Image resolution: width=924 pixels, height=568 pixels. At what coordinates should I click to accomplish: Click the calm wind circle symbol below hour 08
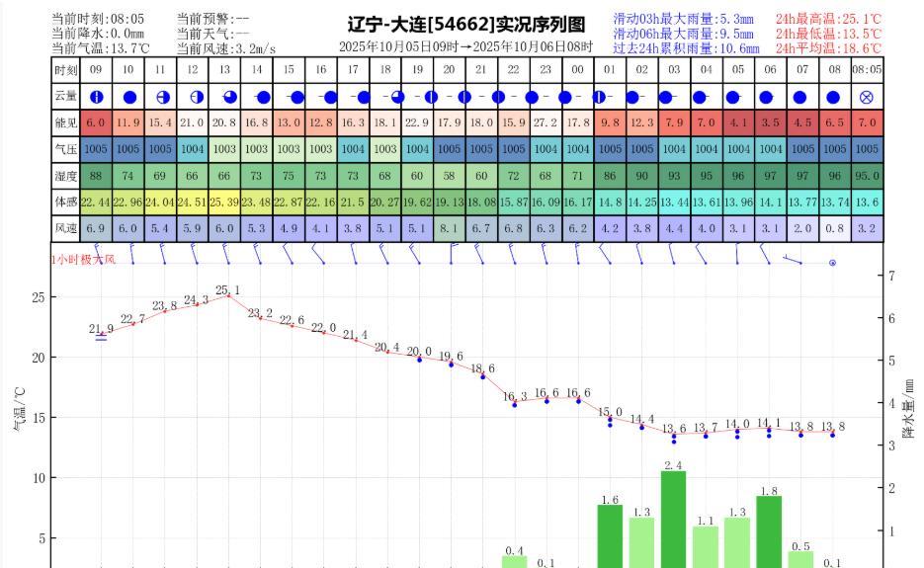833,263
